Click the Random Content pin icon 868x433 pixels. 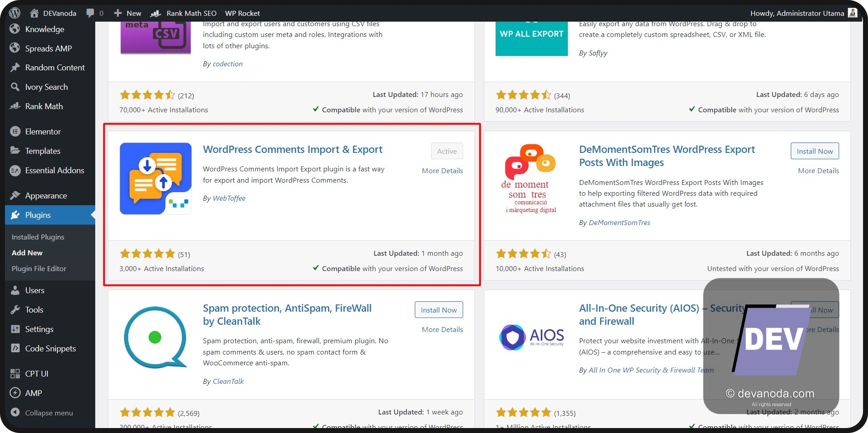[x=15, y=67]
